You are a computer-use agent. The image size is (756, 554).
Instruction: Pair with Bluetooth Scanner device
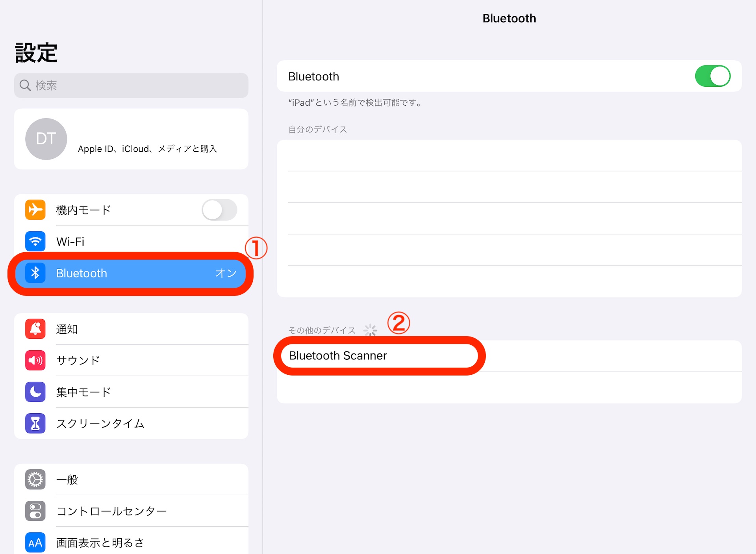(x=509, y=356)
